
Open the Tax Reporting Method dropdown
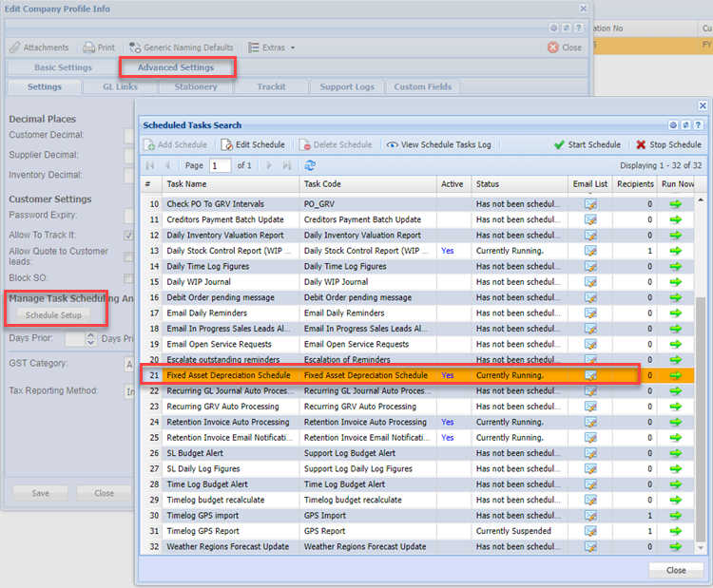[x=129, y=390]
